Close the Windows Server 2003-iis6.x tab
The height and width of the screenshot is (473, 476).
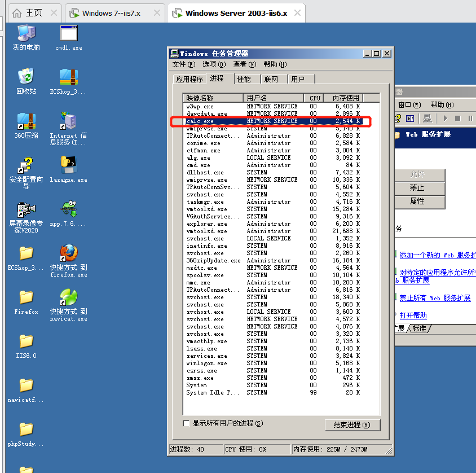coord(298,13)
